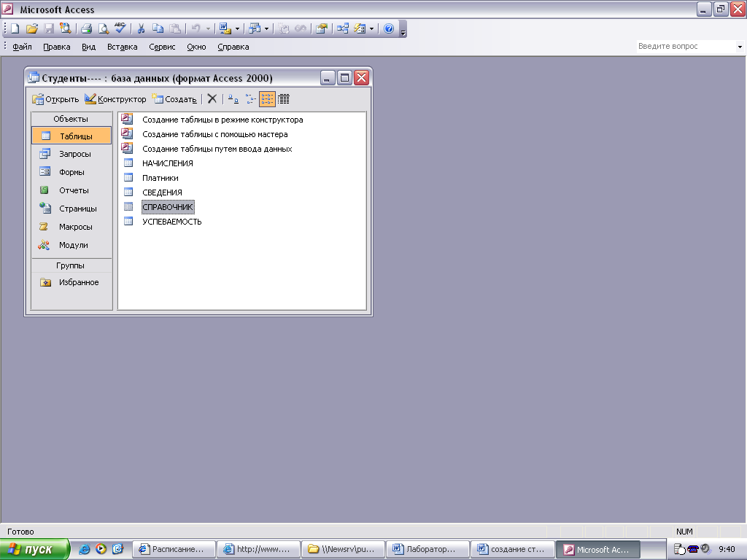Click the Открыть button

pos(55,99)
